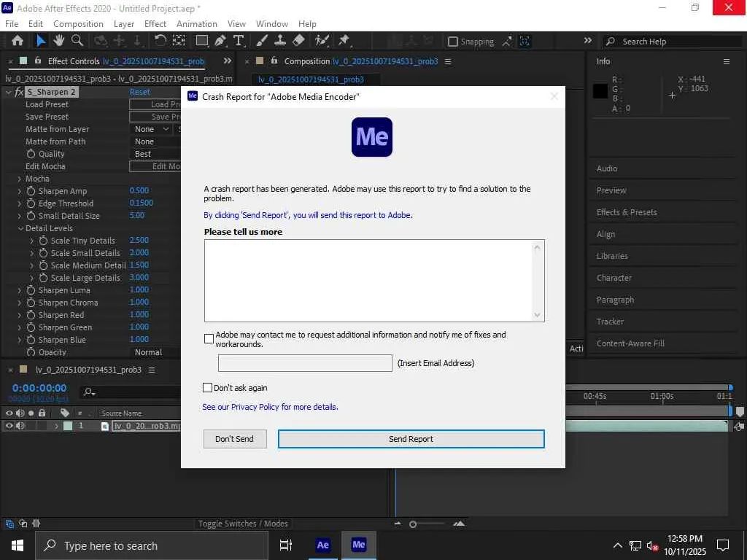Open the Animation menu

tap(196, 23)
